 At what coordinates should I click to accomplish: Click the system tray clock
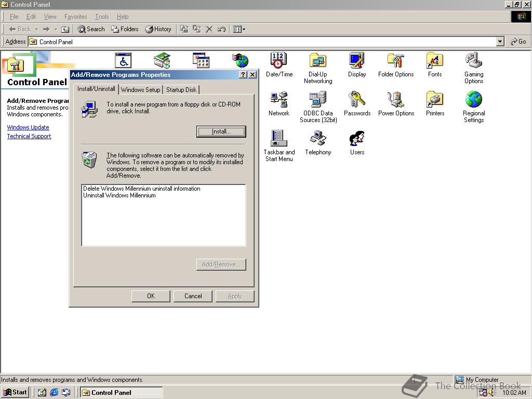514,393
